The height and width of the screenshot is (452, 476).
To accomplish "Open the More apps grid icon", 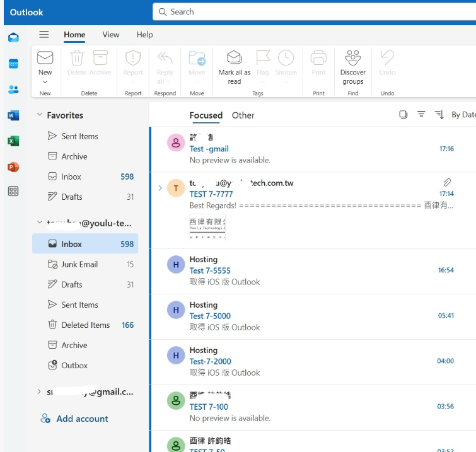I will [13, 191].
